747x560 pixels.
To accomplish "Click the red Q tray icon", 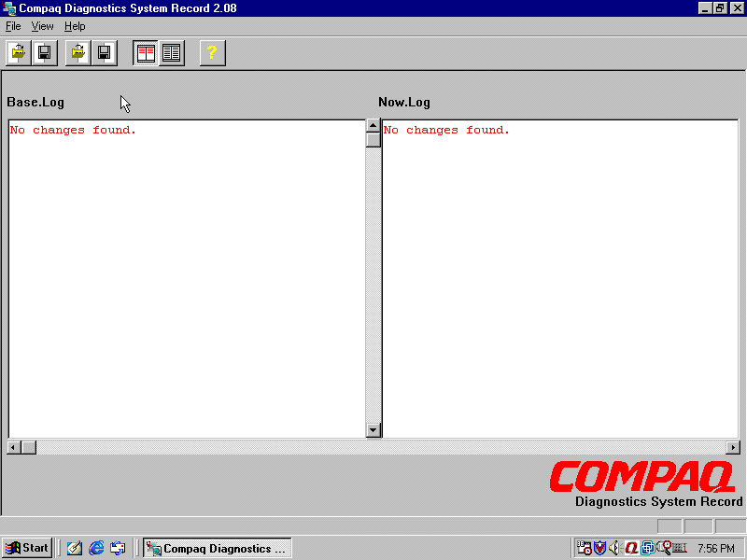I will pos(632,548).
